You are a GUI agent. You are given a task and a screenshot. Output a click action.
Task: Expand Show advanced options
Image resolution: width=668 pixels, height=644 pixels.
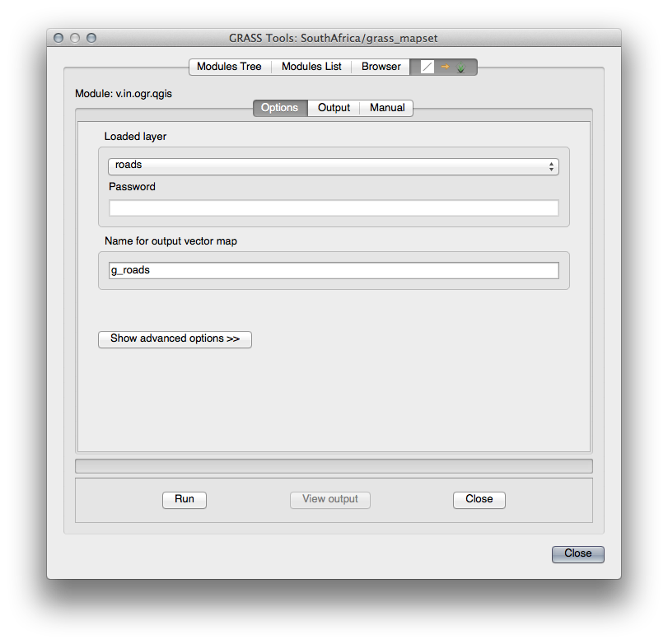(x=175, y=339)
